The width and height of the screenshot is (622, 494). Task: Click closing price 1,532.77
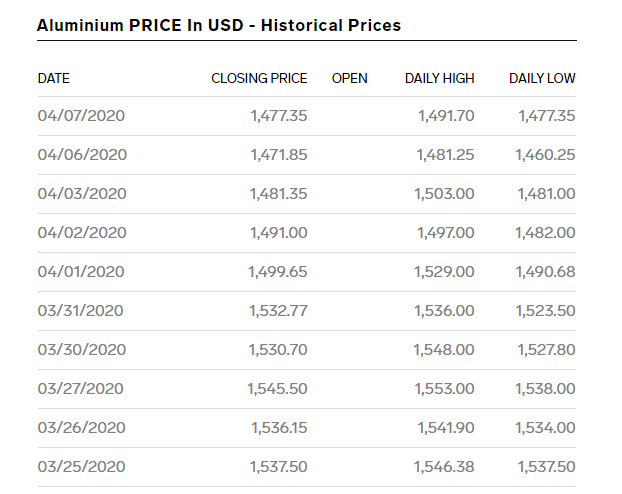[x=278, y=311]
